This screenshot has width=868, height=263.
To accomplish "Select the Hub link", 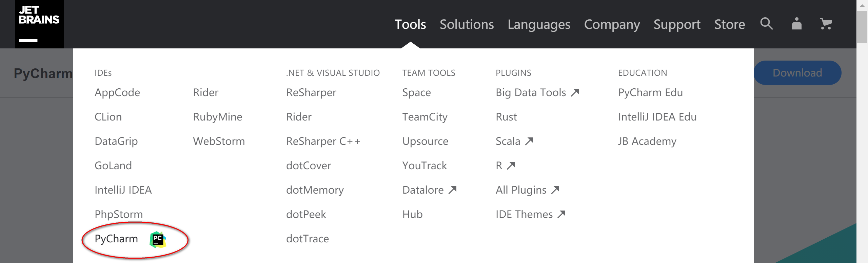I will tap(412, 214).
